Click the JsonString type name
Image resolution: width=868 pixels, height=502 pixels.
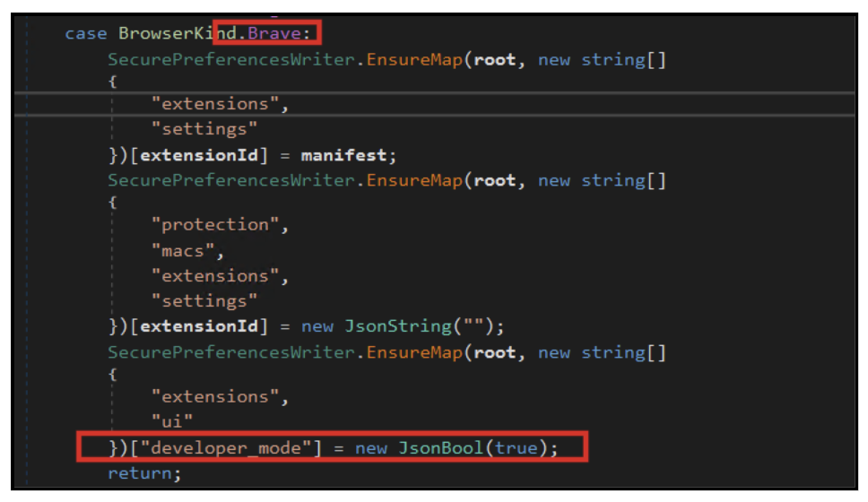[398, 326]
